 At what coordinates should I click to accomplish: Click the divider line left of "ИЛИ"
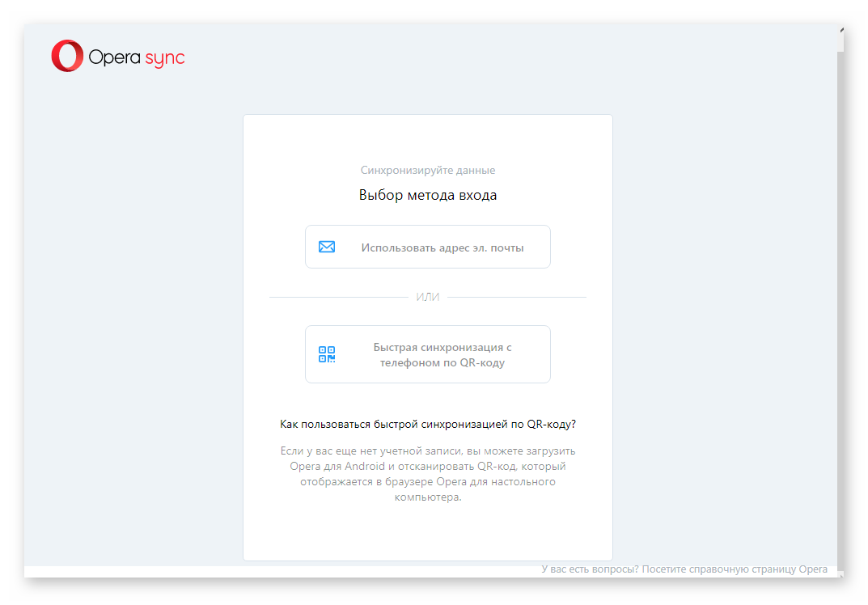338,297
